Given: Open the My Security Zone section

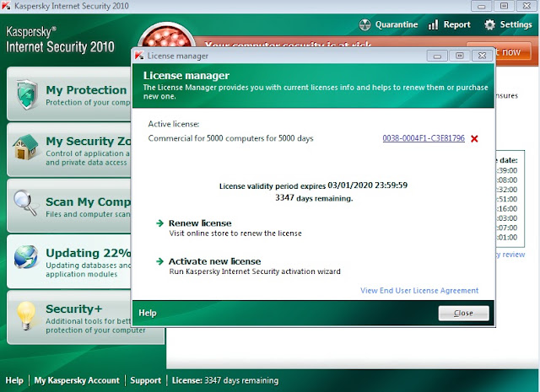Looking at the screenshot, I should [x=69, y=150].
